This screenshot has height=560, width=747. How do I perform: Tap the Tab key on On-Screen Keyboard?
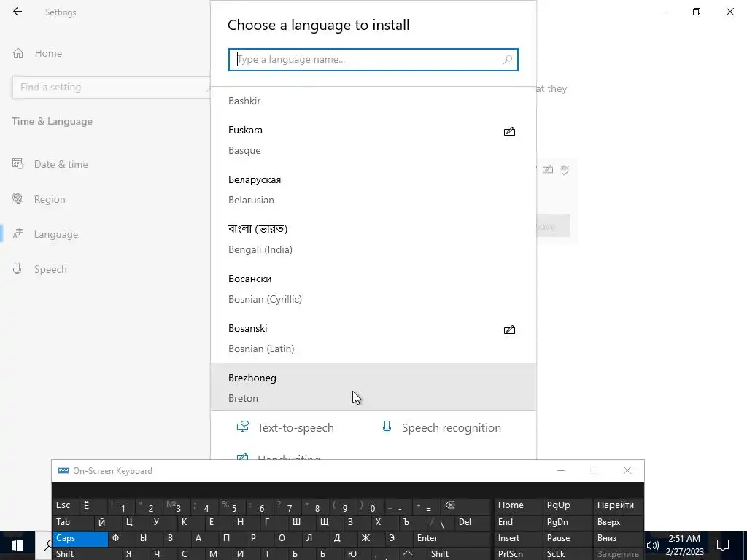coord(73,522)
